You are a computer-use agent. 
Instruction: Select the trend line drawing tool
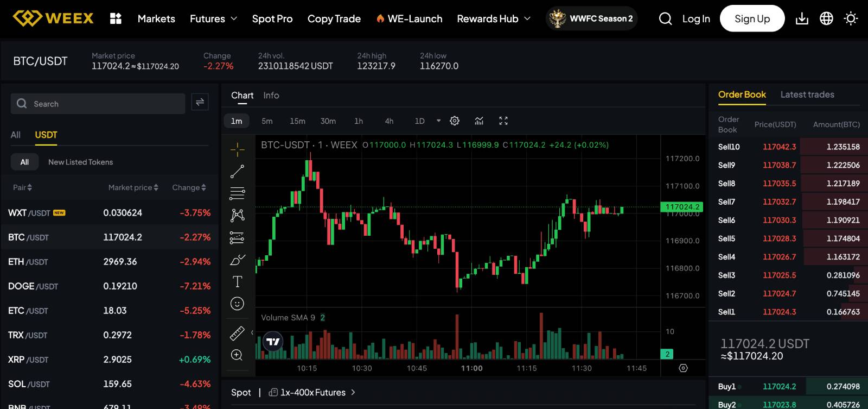coord(237,172)
